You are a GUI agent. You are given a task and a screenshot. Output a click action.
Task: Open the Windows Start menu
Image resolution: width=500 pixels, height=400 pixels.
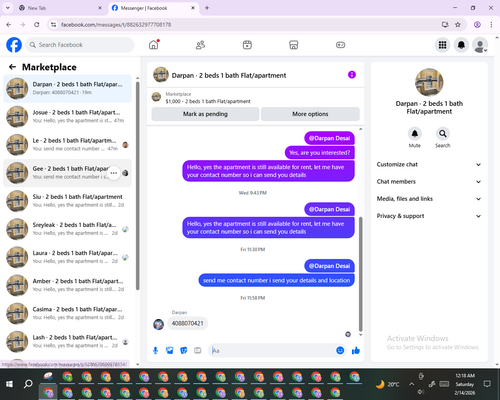point(9,384)
